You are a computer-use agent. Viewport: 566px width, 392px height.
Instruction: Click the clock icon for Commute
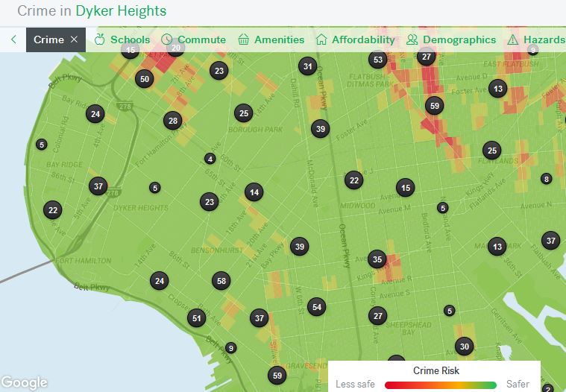pos(167,39)
